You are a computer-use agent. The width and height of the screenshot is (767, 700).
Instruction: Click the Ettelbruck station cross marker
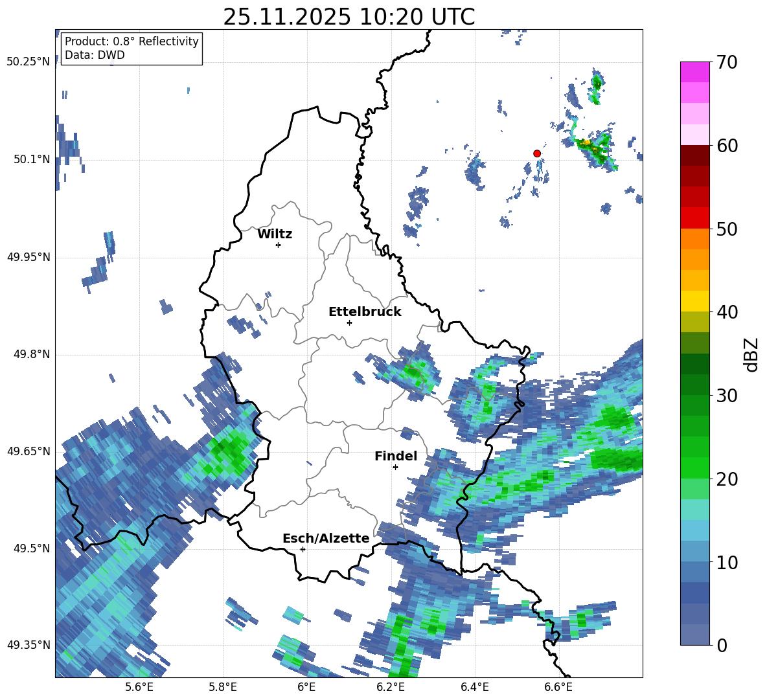349,322
